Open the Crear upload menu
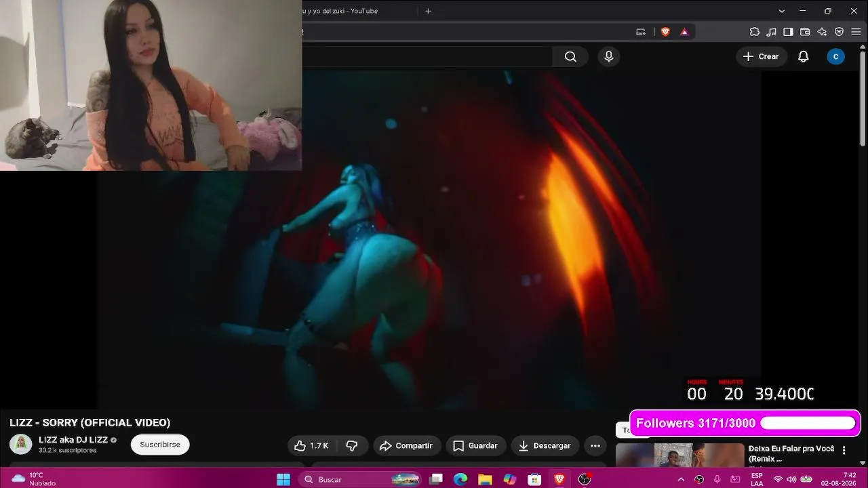 761,57
